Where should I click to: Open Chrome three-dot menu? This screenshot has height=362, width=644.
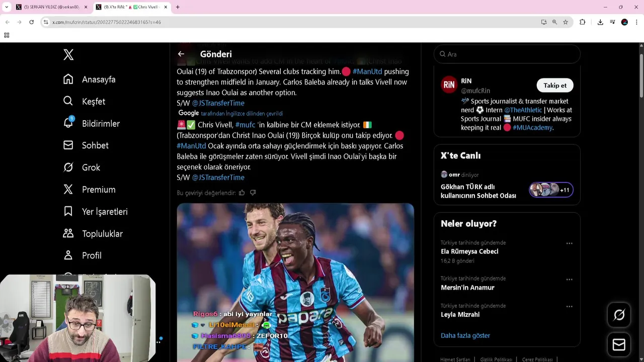coord(637,22)
